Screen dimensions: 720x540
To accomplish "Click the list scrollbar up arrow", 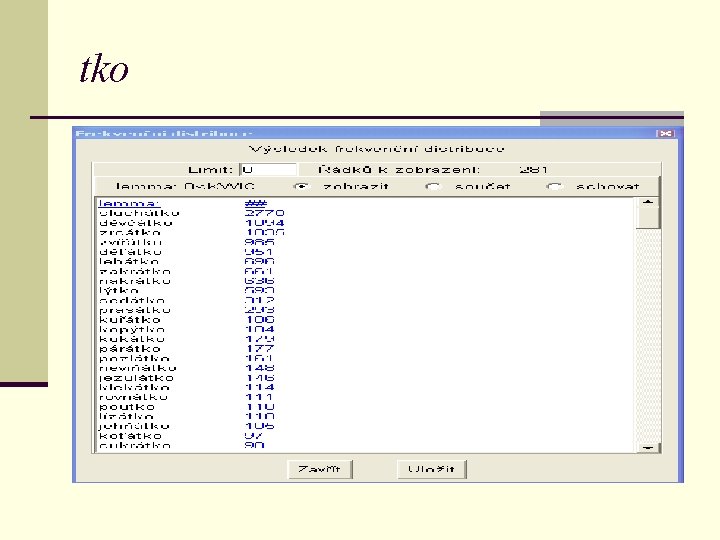I will [x=648, y=202].
